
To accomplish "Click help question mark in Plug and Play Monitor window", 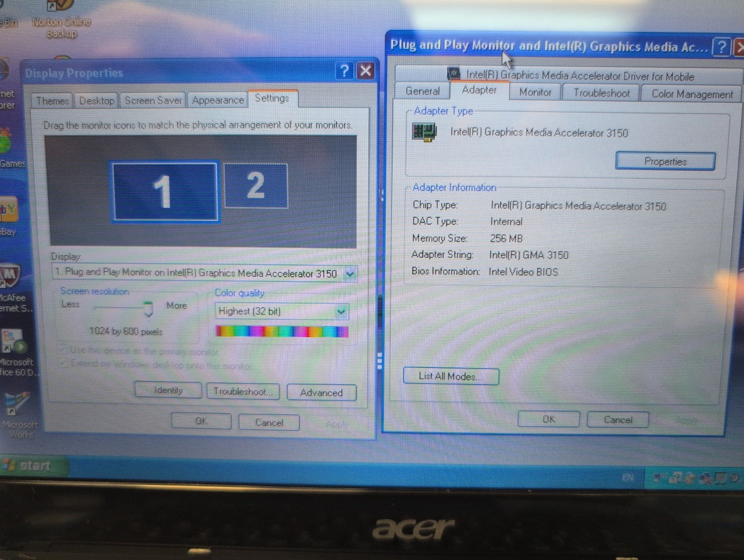I will (721, 47).
